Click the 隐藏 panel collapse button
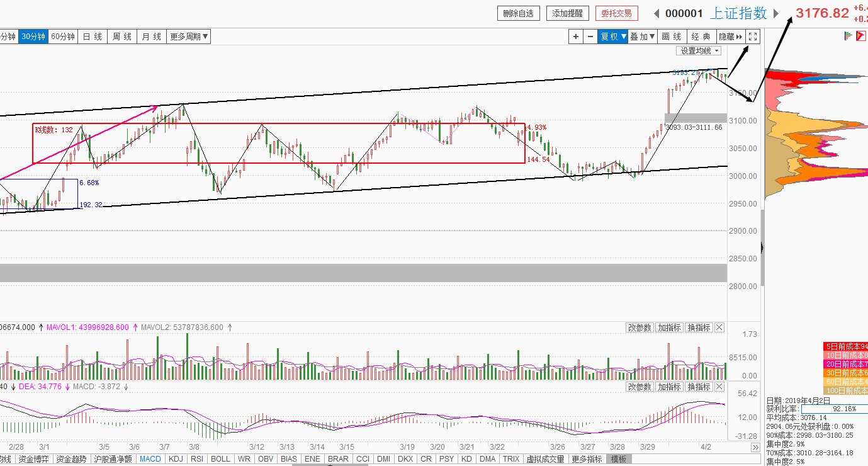 (x=731, y=37)
